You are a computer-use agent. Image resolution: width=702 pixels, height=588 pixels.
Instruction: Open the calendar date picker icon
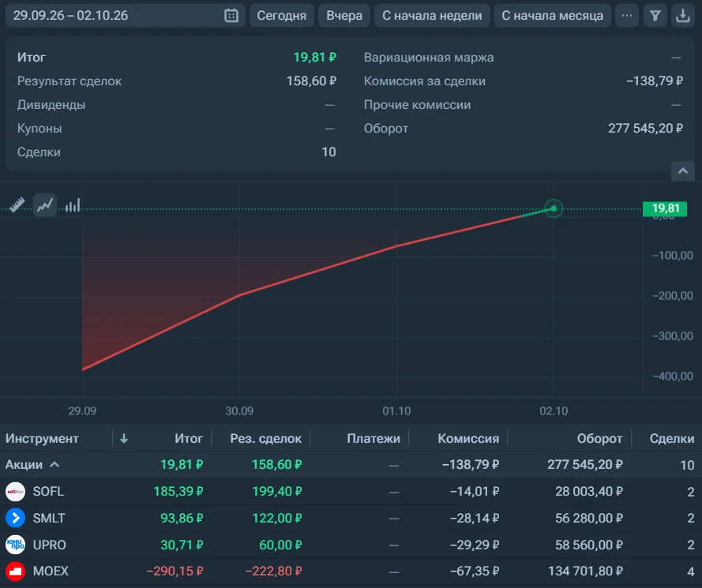[x=231, y=16]
